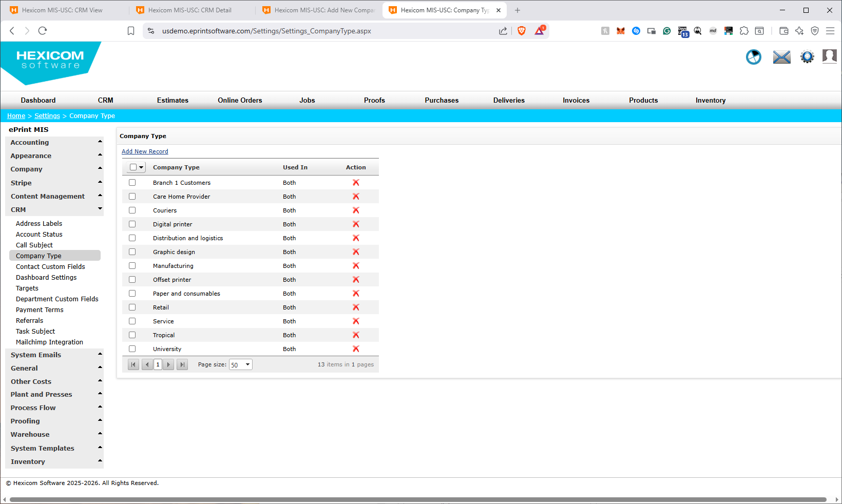Expand the Stripe sidebar section
Screen dimensions: 842x504
coord(54,183)
